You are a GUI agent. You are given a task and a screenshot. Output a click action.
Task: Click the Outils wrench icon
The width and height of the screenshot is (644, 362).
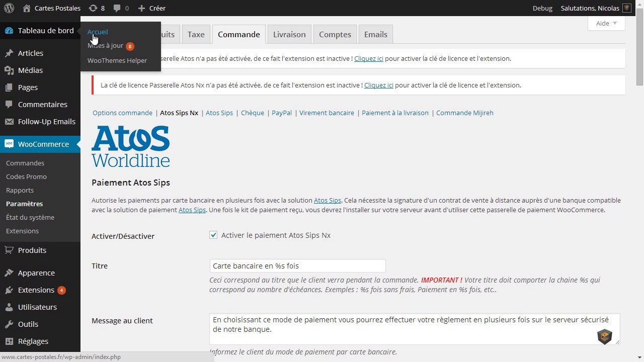[9, 324]
